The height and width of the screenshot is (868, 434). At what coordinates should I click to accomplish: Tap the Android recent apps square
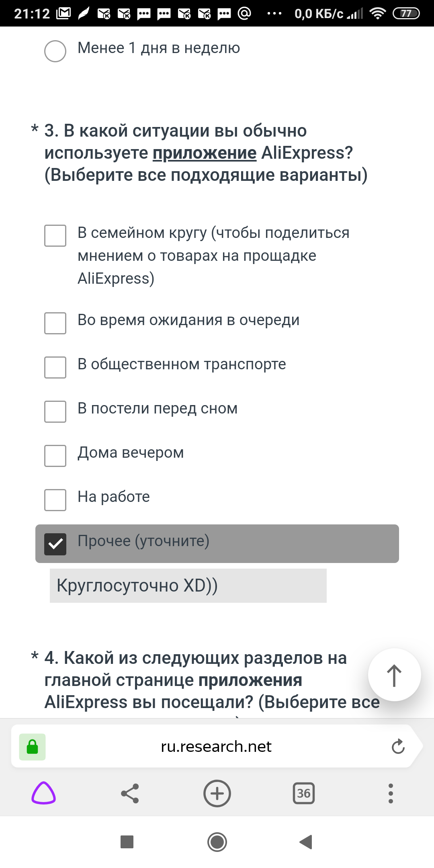pyautogui.click(x=127, y=842)
